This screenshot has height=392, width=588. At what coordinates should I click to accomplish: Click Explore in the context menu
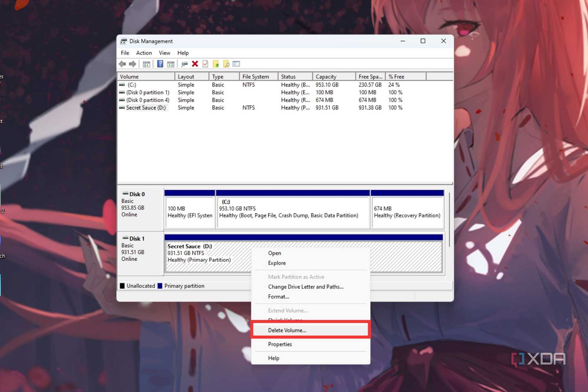tap(277, 263)
